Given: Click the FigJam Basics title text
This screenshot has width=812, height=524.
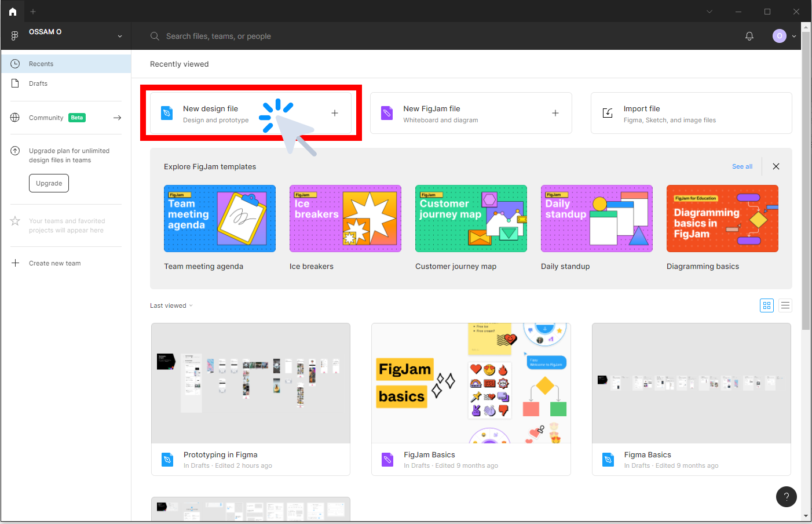Looking at the screenshot, I should click(x=429, y=455).
